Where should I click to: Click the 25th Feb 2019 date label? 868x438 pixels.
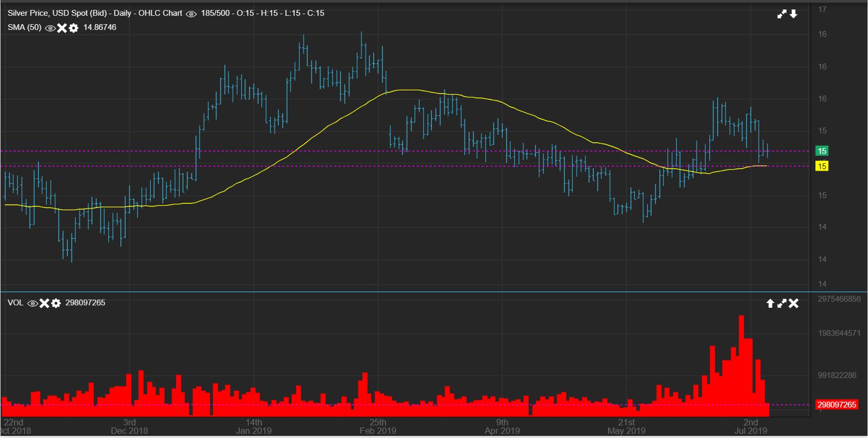tap(378, 426)
